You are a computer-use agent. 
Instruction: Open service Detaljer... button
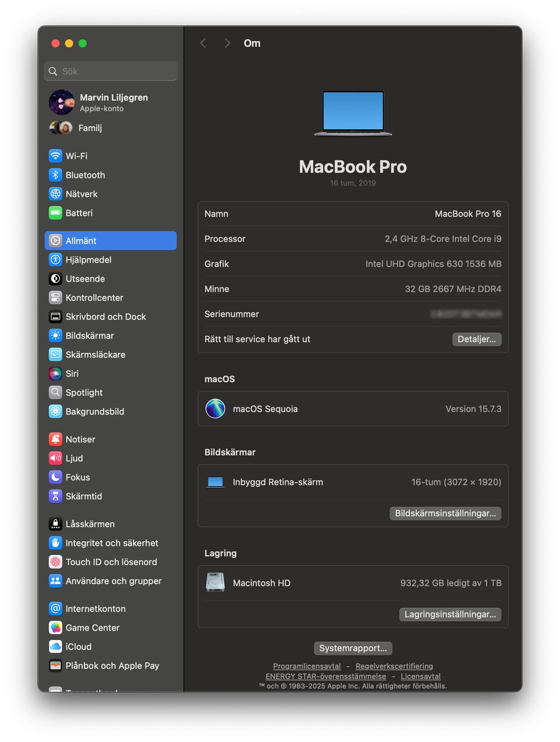477,339
